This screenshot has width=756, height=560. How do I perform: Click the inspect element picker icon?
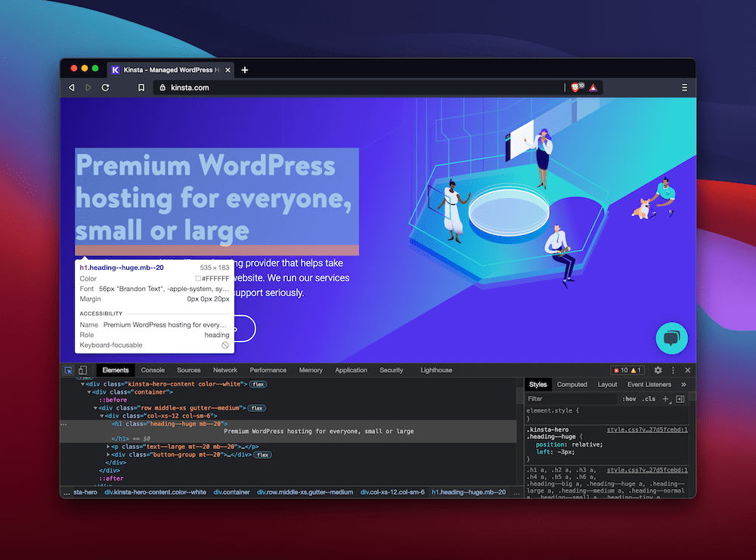(x=69, y=370)
